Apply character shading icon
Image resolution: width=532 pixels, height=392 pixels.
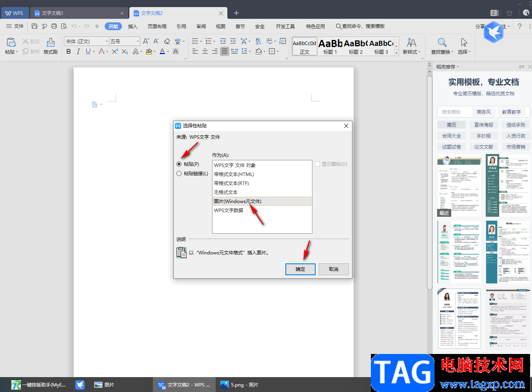coord(176,51)
